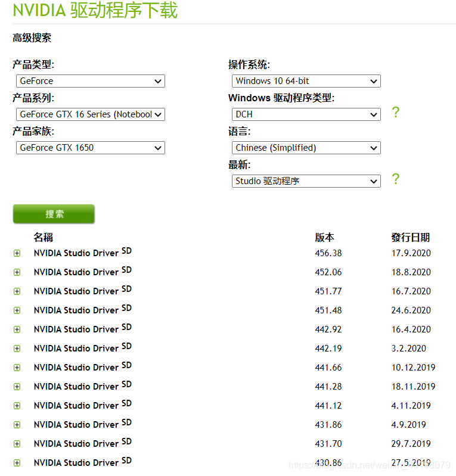Click release date 16.4.2020
Image resolution: width=456 pixels, height=476 pixels.
coord(411,329)
